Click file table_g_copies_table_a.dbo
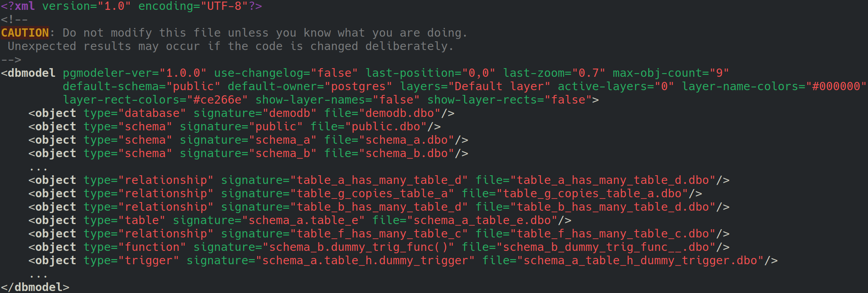This screenshot has width=868, height=293. pos(593,193)
